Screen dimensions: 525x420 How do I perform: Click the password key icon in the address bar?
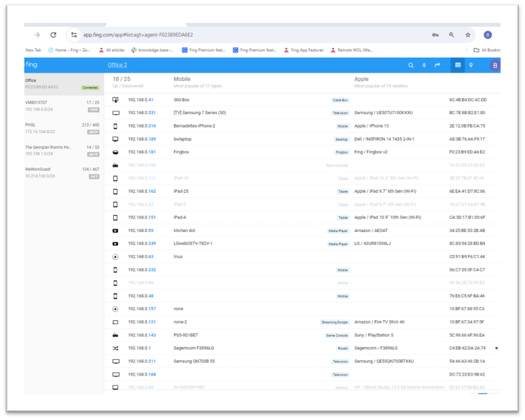click(435, 35)
